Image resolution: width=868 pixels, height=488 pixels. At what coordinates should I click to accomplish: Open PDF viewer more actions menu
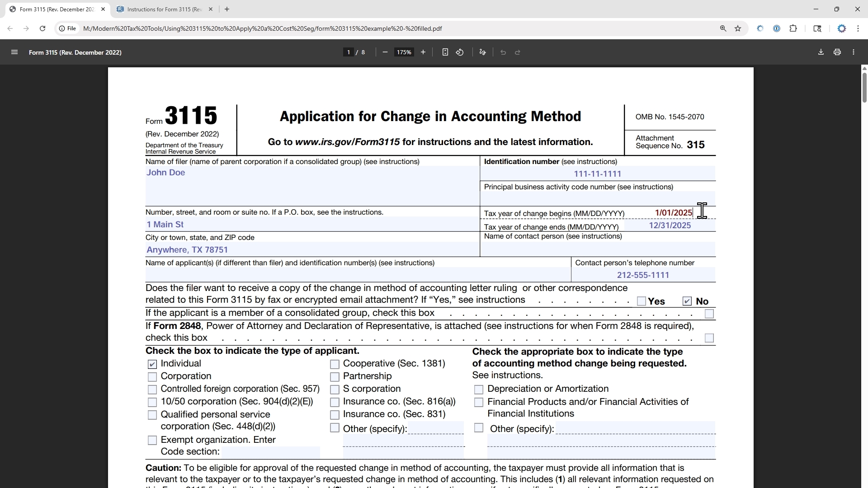pyautogui.click(x=854, y=52)
